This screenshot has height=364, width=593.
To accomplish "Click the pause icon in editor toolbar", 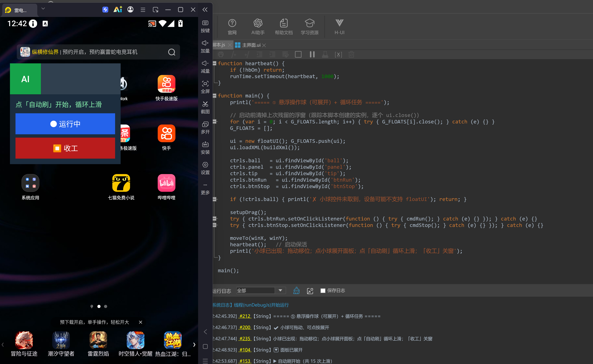I will tap(312, 54).
